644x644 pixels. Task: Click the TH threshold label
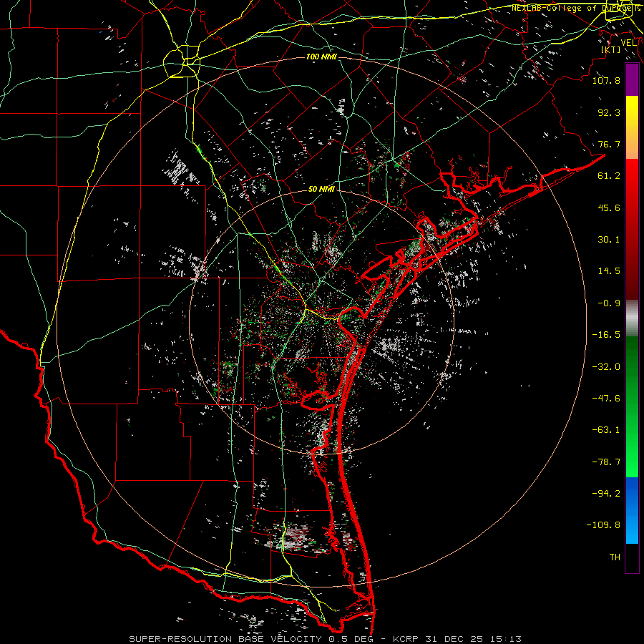click(x=615, y=557)
